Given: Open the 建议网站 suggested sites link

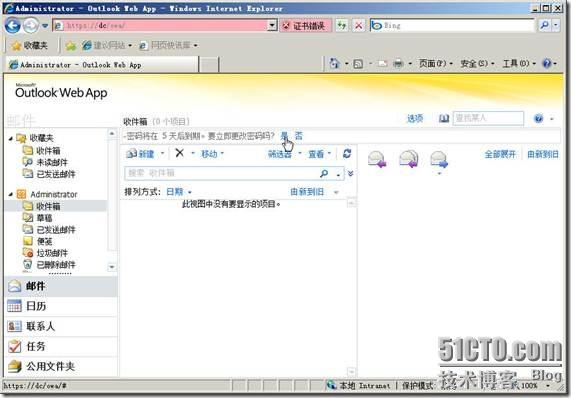Looking at the screenshot, I should click(107, 46).
